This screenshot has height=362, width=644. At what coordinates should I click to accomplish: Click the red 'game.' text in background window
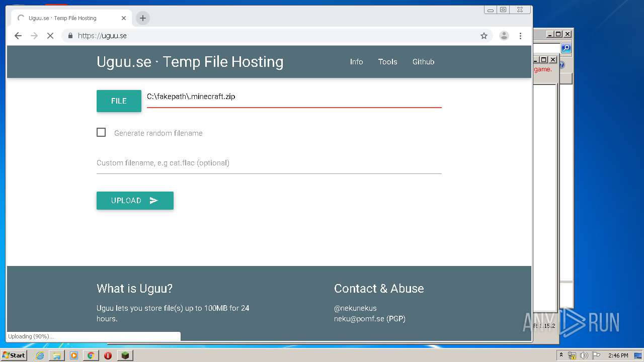tap(543, 69)
